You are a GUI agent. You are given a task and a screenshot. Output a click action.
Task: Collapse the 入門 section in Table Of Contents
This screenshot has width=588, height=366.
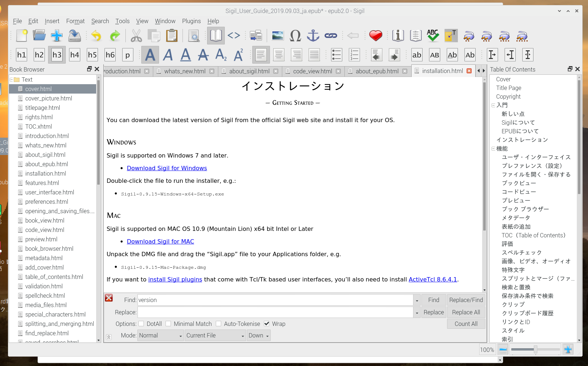[493, 105]
